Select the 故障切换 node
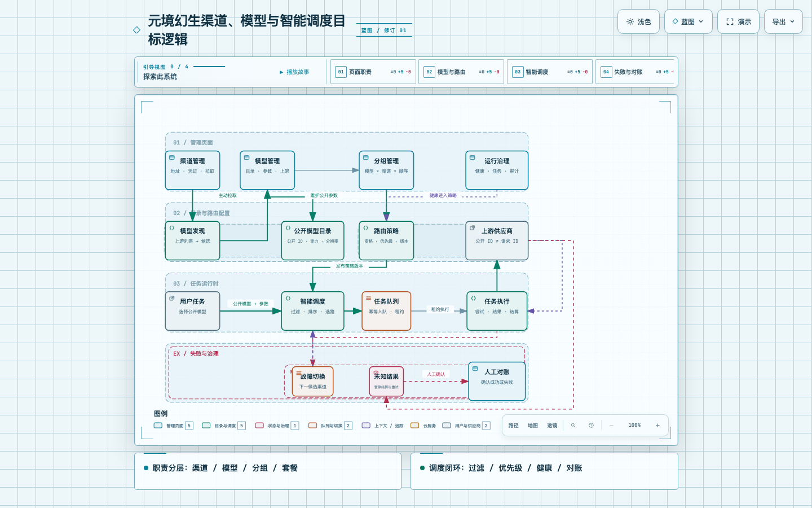 pos(313,382)
